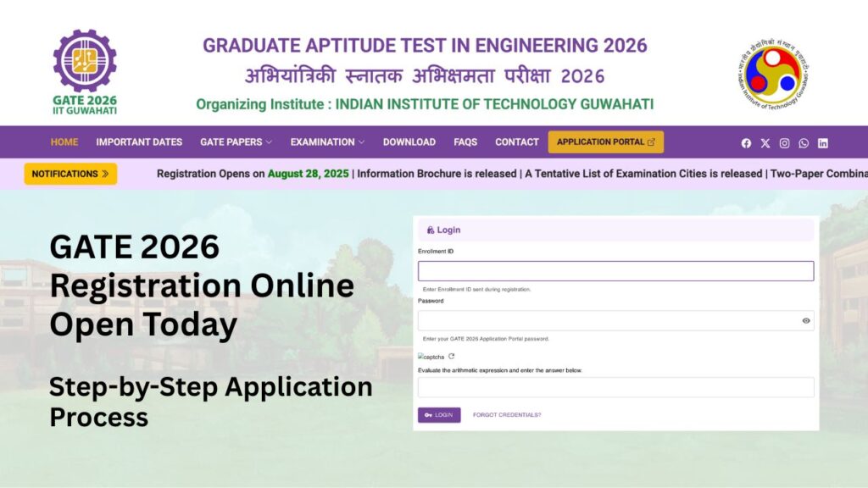Click the Notifications button
This screenshot has width=868, height=488.
click(70, 174)
